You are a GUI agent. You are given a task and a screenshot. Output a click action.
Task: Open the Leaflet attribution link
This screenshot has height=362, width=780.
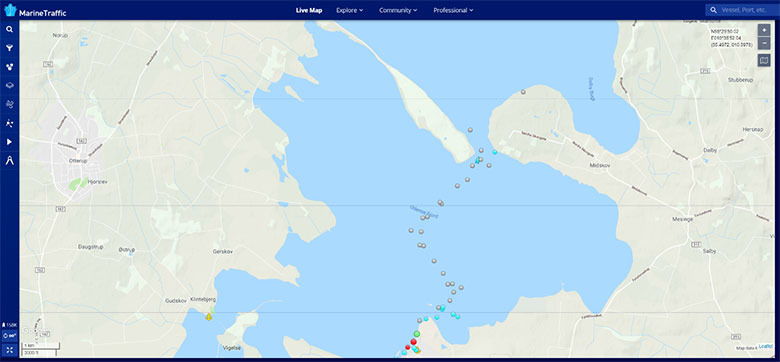(765, 348)
